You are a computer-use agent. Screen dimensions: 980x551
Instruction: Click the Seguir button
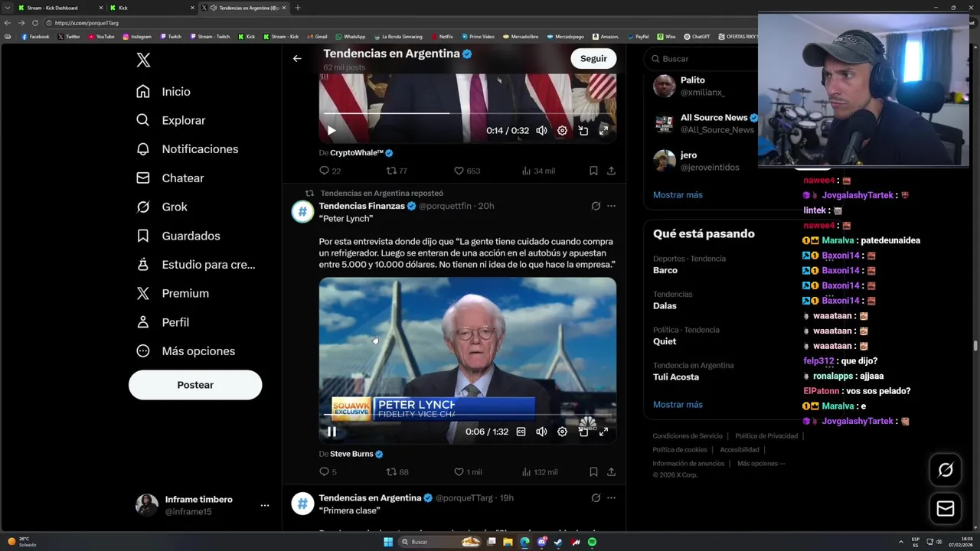(x=593, y=58)
